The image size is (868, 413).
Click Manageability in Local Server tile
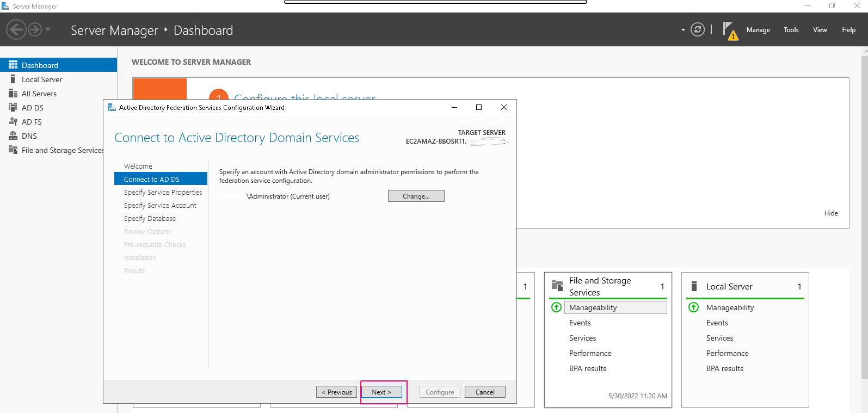pyautogui.click(x=730, y=307)
